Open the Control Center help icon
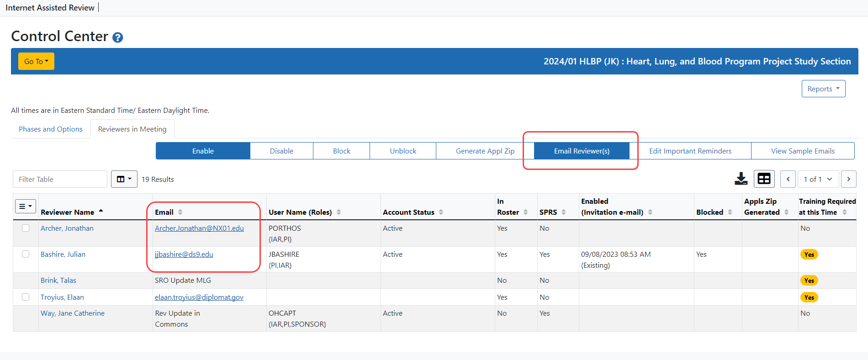The width and height of the screenshot is (868, 360). coord(117,37)
